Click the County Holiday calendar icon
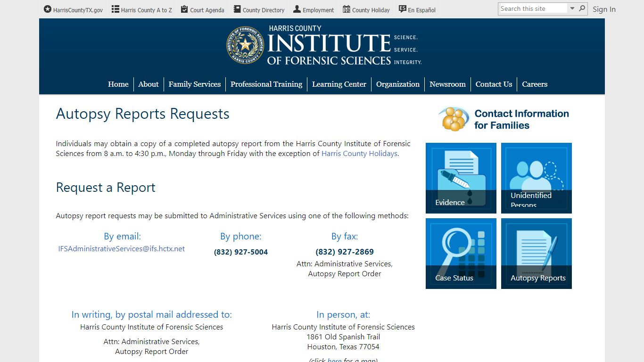Image resolution: width=644 pixels, height=362 pixels. point(347,9)
